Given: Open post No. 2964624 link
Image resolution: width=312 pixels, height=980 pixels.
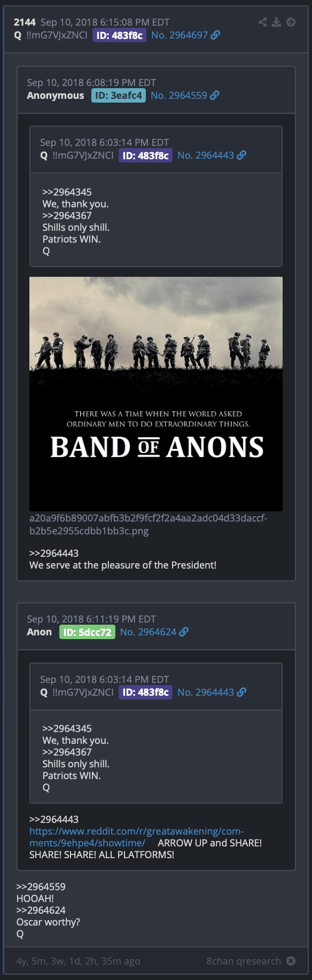Looking at the screenshot, I should (148, 632).
